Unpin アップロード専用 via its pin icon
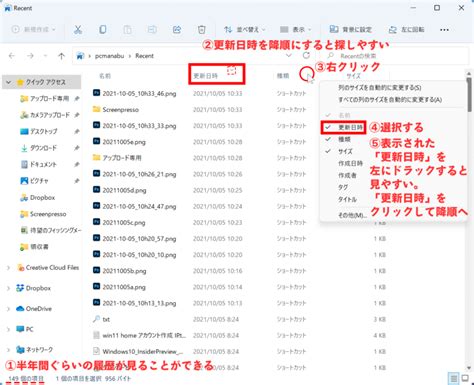474x385 pixels. point(77,99)
